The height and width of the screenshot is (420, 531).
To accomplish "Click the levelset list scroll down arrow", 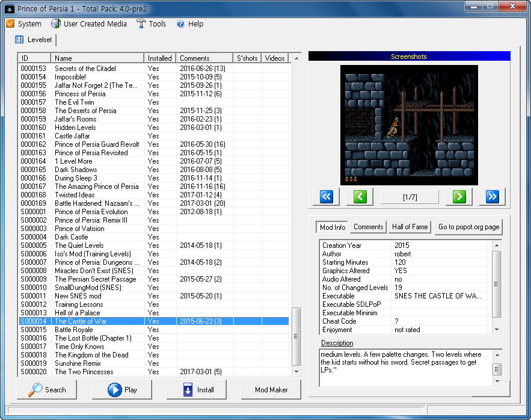I will [x=296, y=371].
